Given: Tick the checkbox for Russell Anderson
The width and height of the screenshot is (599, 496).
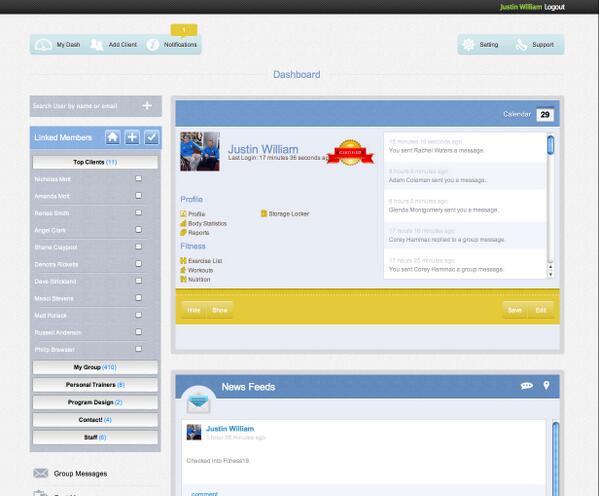Looking at the screenshot, I should pyautogui.click(x=139, y=332).
